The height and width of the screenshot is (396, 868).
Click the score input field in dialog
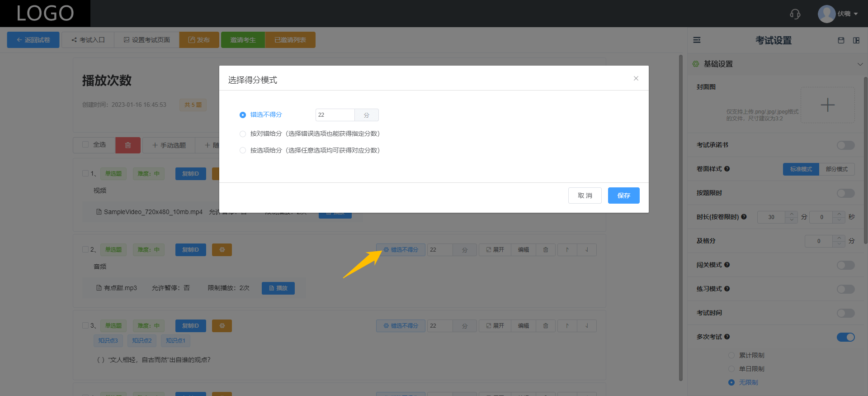335,115
